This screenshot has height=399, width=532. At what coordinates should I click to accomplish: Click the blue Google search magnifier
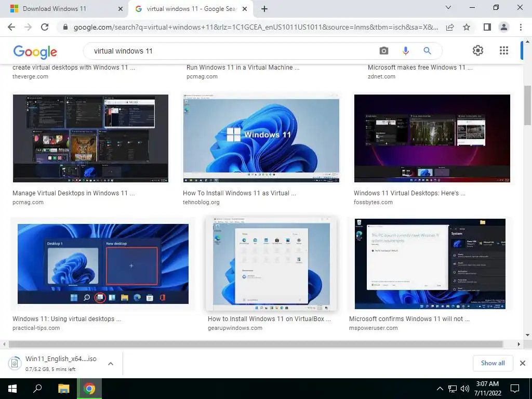point(427,51)
